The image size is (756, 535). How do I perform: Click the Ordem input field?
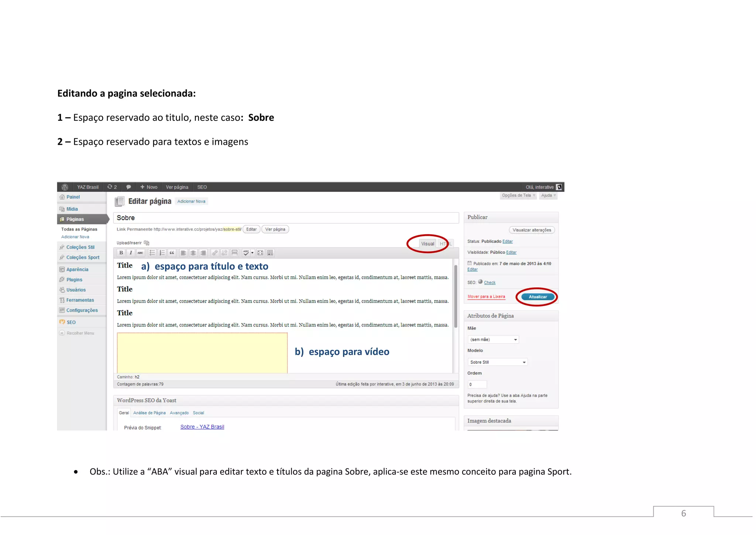click(477, 384)
